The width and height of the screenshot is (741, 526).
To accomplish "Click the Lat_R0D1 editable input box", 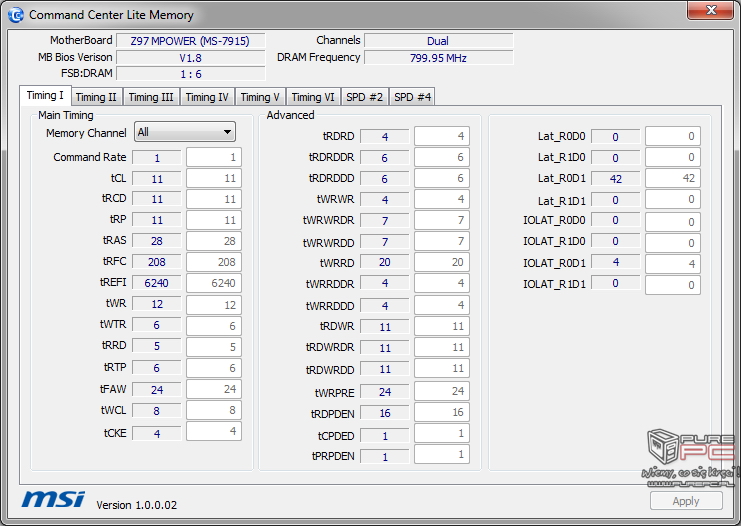I will click(672, 178).
